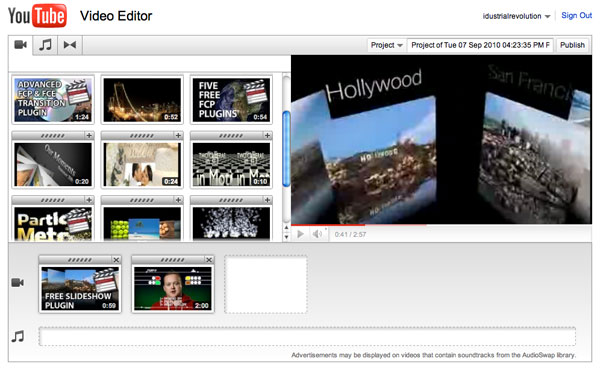Open the videos tab with camera icon
The width and height of the screenshot is (600, 370).
click(21, 45)
